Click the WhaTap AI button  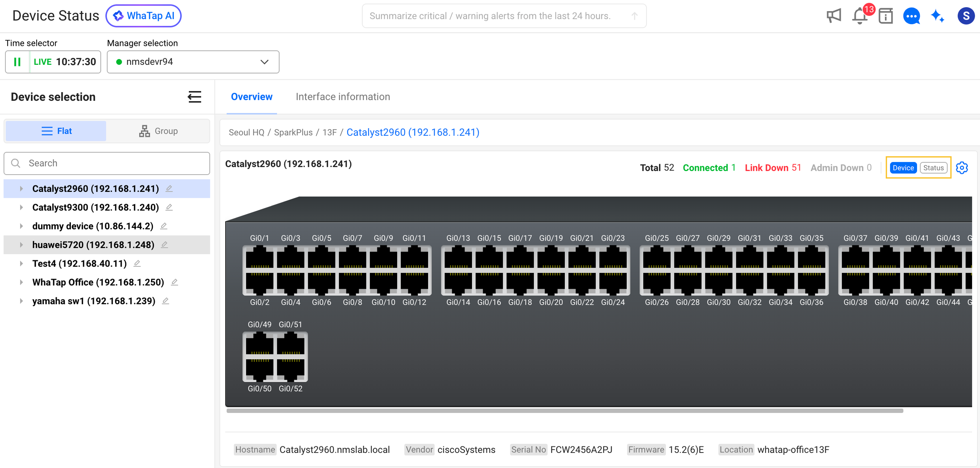tap(144, 16)
